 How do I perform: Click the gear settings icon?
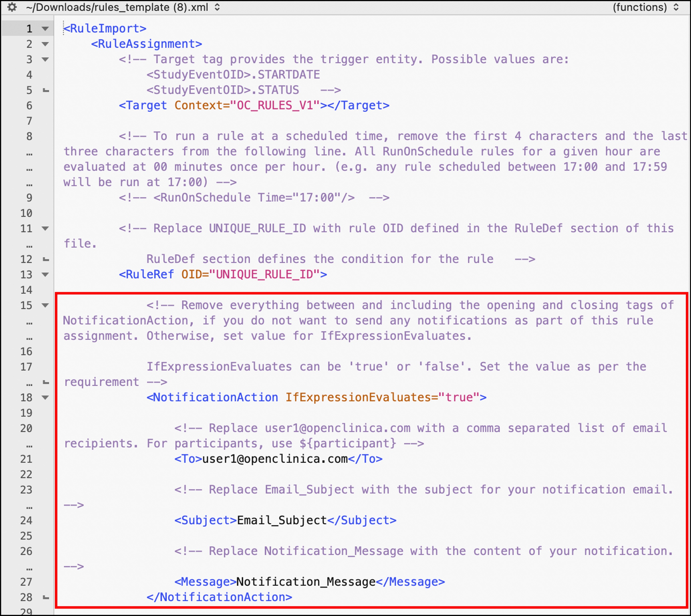tap(12, 7)
